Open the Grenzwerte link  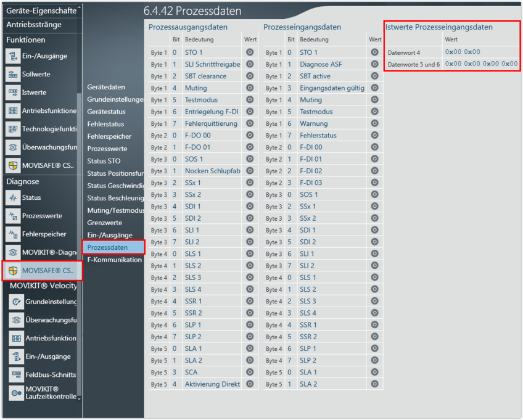point(105,223)
